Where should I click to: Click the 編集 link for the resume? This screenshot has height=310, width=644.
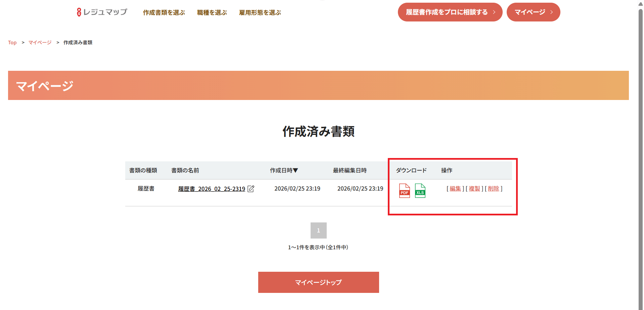(455, 189)
